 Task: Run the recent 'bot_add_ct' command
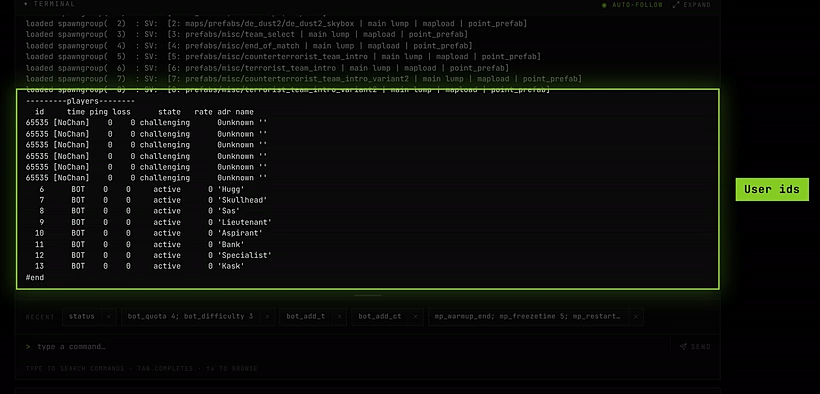pyautogui.click(x=380, y=317)
